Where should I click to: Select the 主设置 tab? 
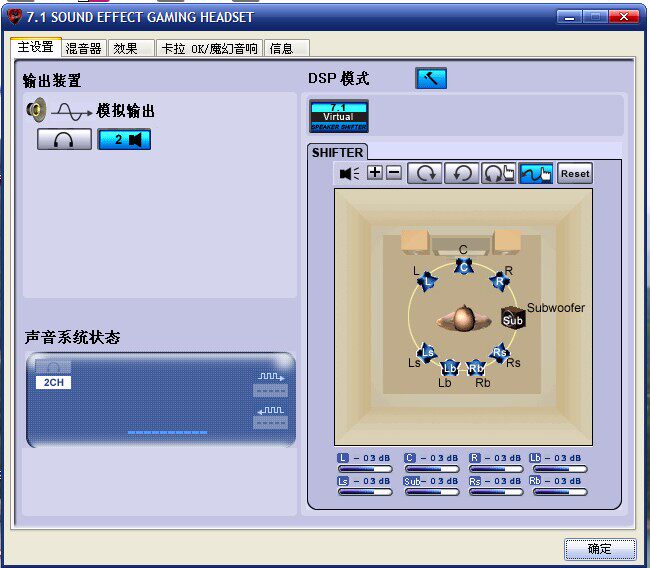(x=36, y=47)
